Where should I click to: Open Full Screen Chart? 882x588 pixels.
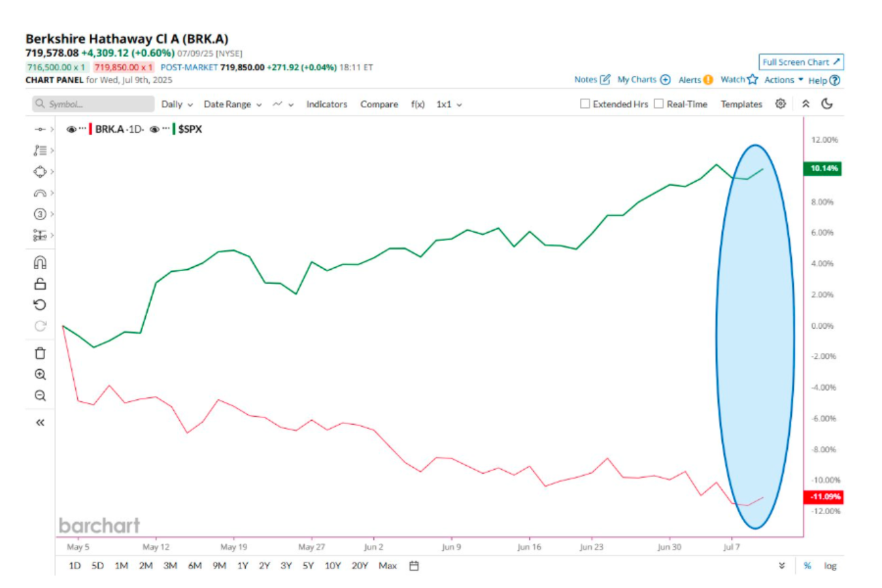pyautogui.click(x=801, y=62)
